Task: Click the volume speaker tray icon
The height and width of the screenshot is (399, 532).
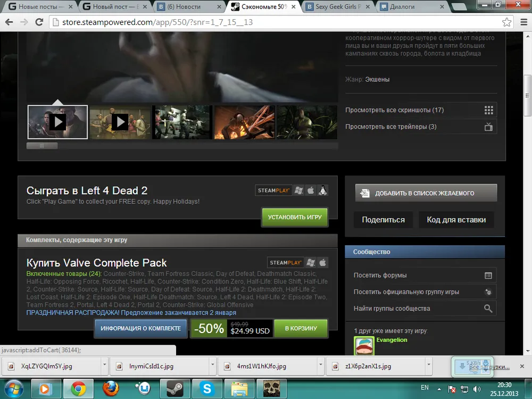Action: click(x=477, y=389)
